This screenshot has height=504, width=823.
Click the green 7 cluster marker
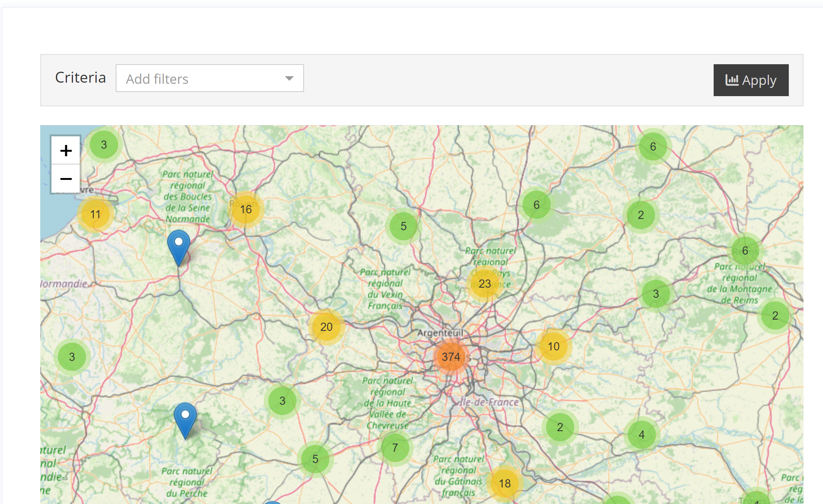(395, 448)
